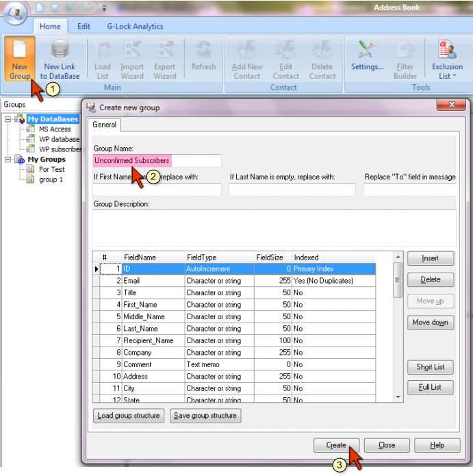473x476 pixels.
Task: Launch the Import Wizard
Action: coord(132,60)
